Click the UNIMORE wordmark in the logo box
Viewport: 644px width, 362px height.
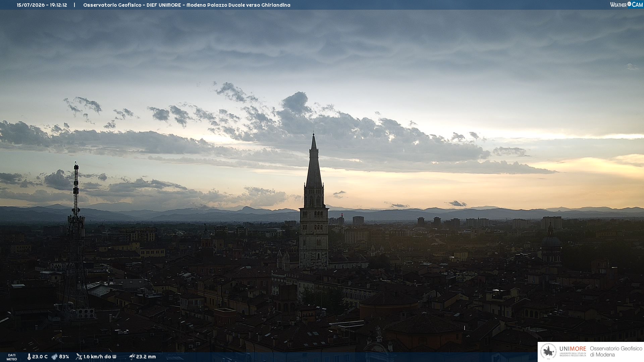click(573, 349)
